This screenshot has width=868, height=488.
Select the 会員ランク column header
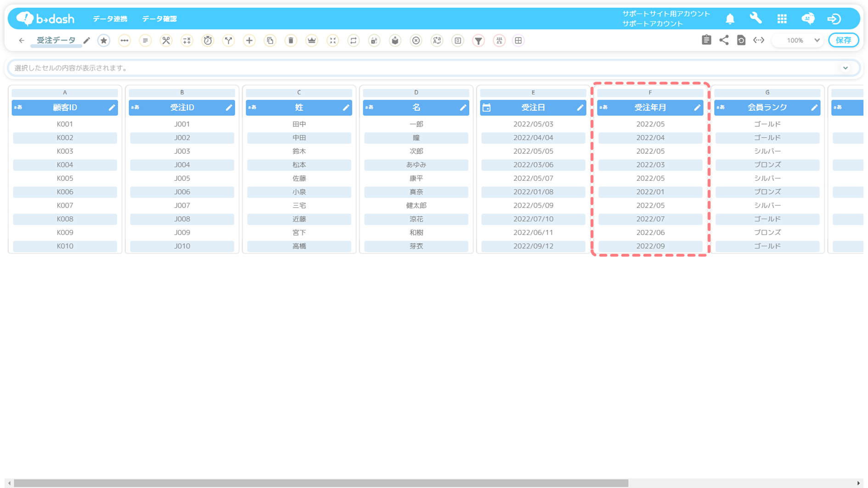coord(767,107)
